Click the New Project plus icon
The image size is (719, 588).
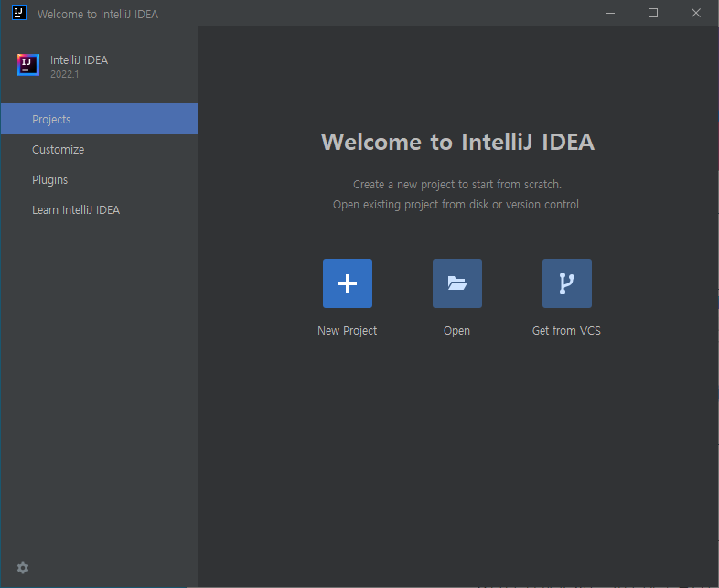347,283
